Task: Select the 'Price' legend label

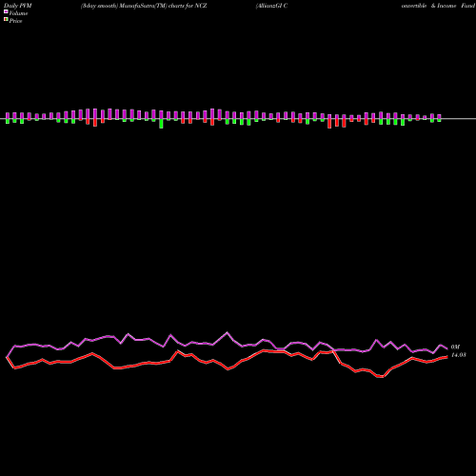Action: (15, 21)
